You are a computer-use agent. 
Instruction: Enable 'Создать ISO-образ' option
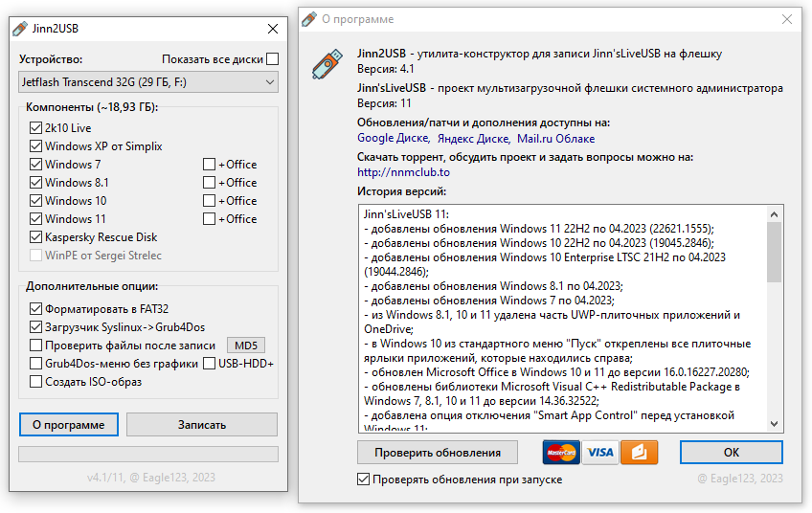pos(35,382)
